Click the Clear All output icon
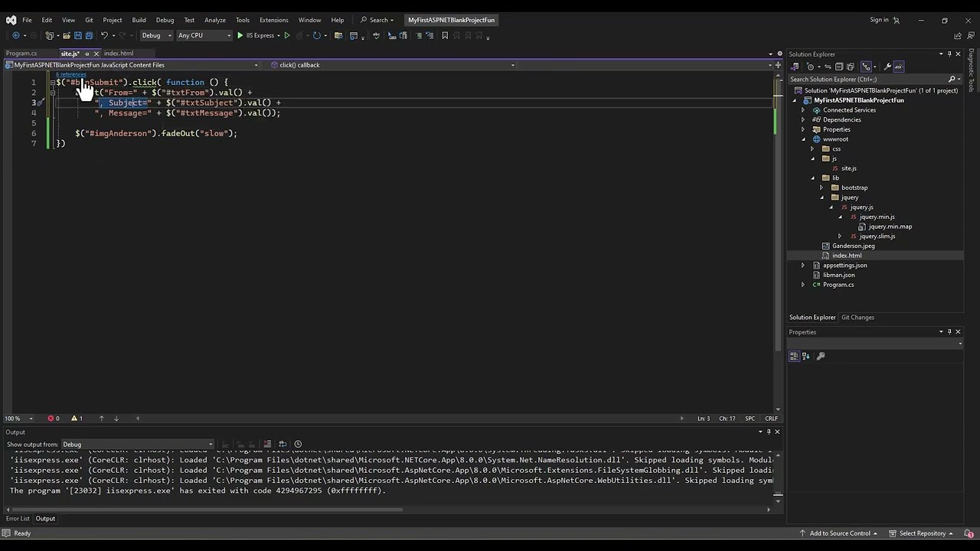Viewport: 980px width, 551px height. click(x=267, y=444)
